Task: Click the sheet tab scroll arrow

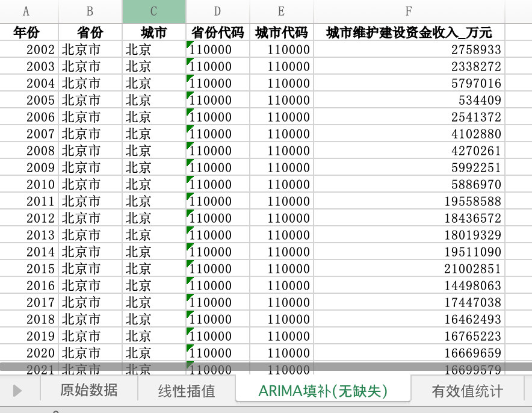Action: point(17,391)
